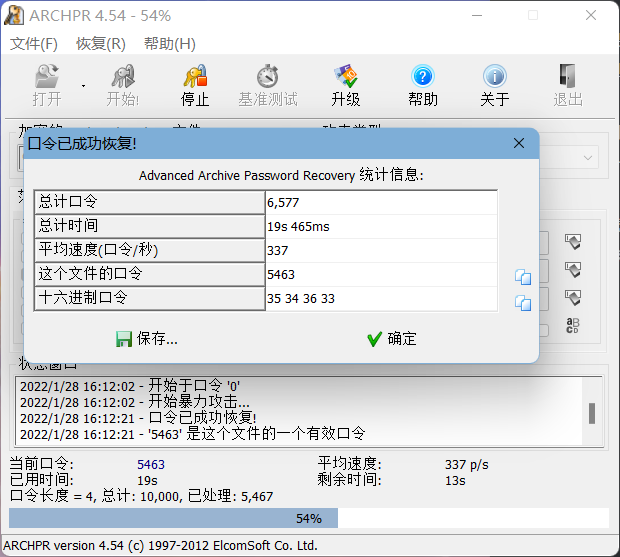Click the 口令长度 = 4 status line
The image size is (620, 557).
[x=141, y=496]
